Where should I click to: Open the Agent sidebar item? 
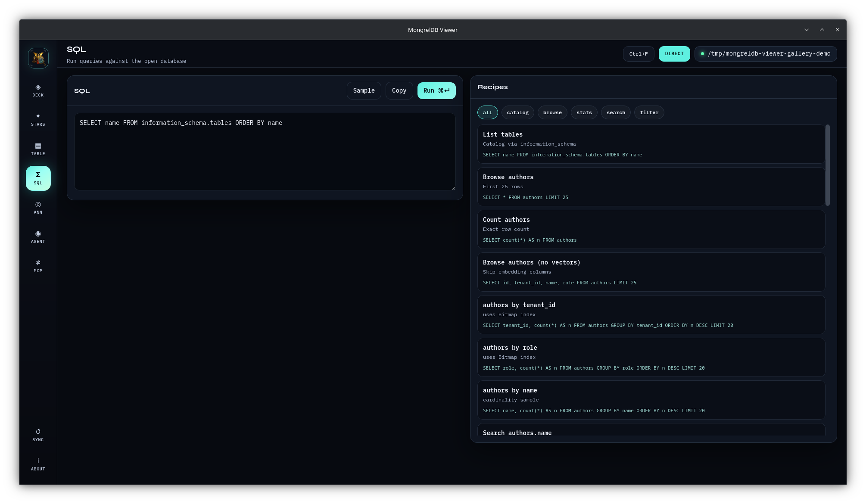[x=38, y=237]
